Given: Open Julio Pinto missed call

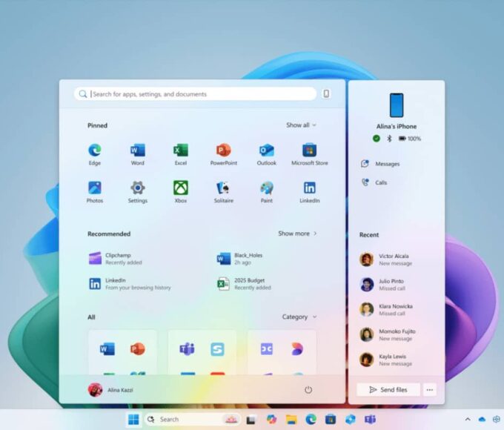Looking at the screenshot, I should coord(382,285).
